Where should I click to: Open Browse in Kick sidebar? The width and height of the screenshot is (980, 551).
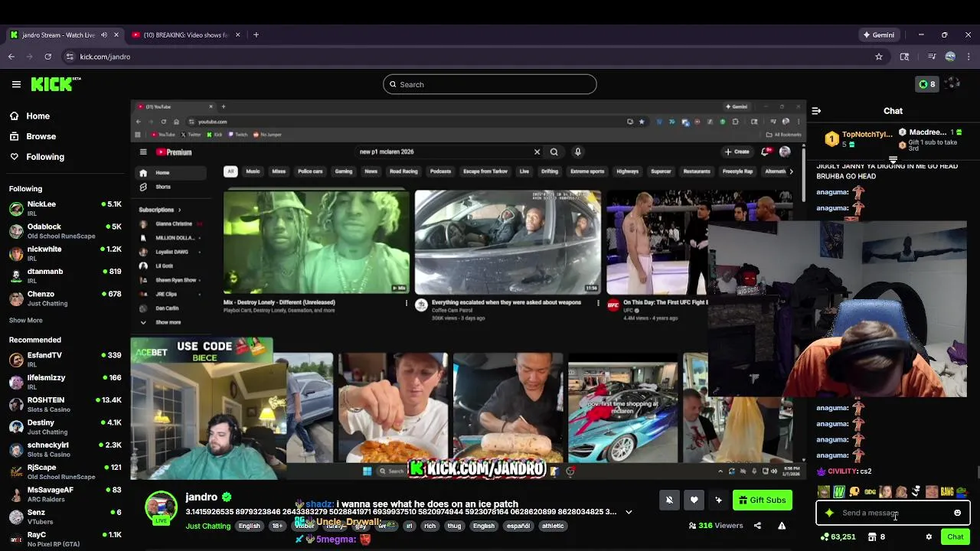[x=33, y=136]
